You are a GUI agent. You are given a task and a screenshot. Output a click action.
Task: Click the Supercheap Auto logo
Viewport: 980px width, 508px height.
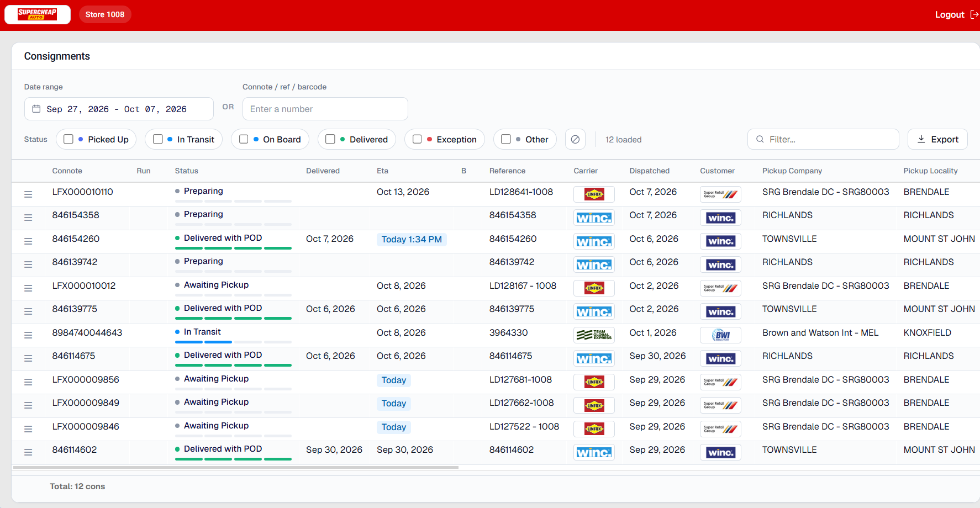click(37, 14)
